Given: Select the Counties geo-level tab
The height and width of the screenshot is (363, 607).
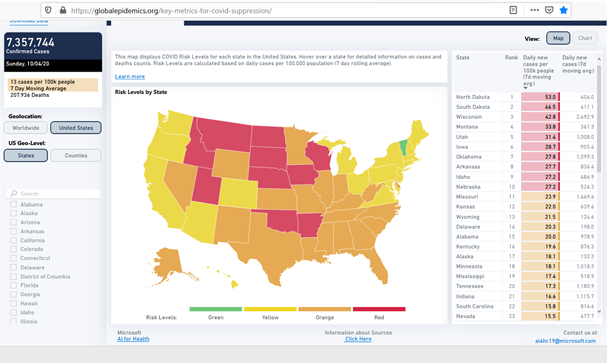Looking at the screenshot, I should [76, 155].
